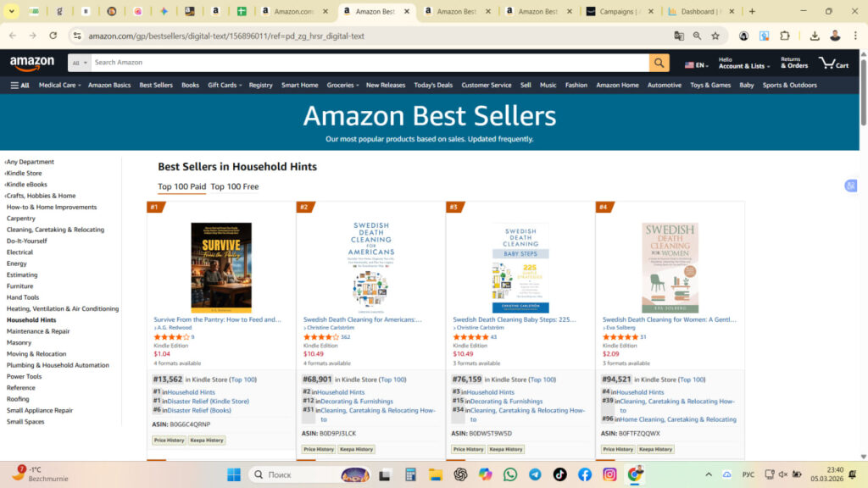Expand the Account & Lists dropdown
This screenshot has height=488, width=868.
click(x=744, y=63)
